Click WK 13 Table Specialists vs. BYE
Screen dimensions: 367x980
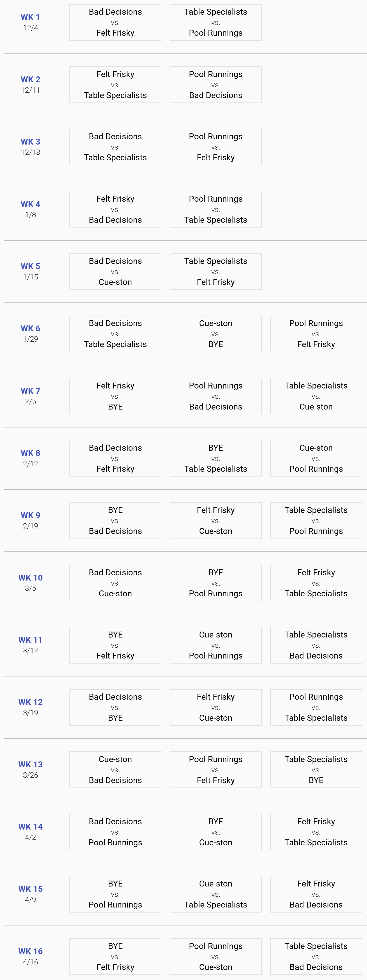pyautogui.click(x=316, y=770)
